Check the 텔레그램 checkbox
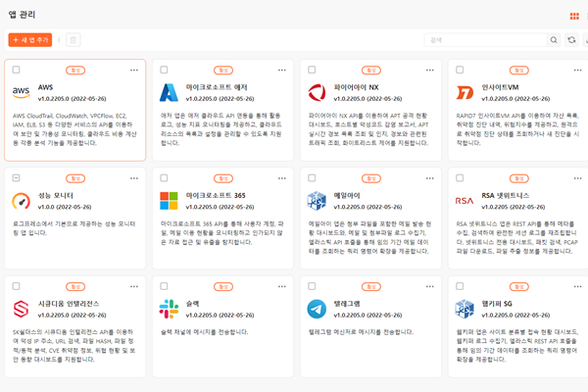Viewport: 588px width, 392px height. (x=312, y=286)
